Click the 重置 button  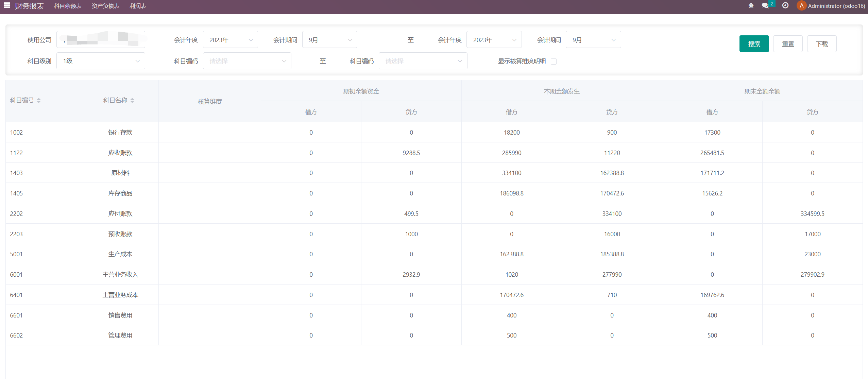tap(788, 44)
